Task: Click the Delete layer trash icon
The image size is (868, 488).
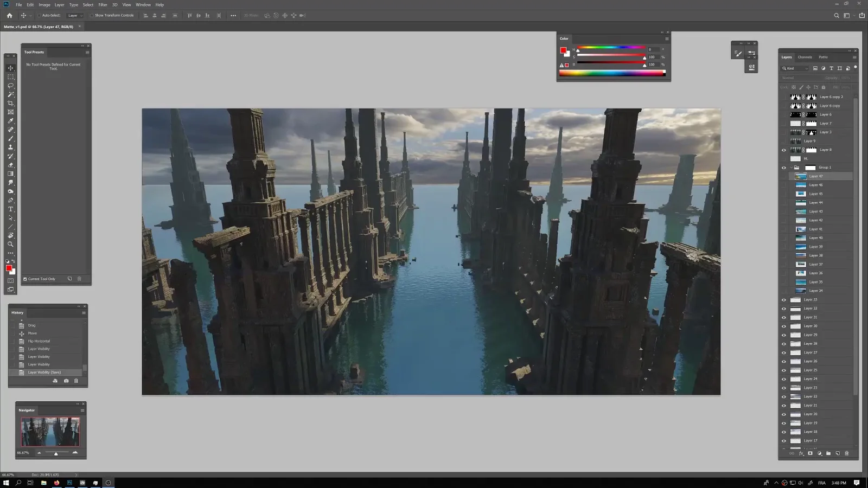Action: [x=846, y=453]
